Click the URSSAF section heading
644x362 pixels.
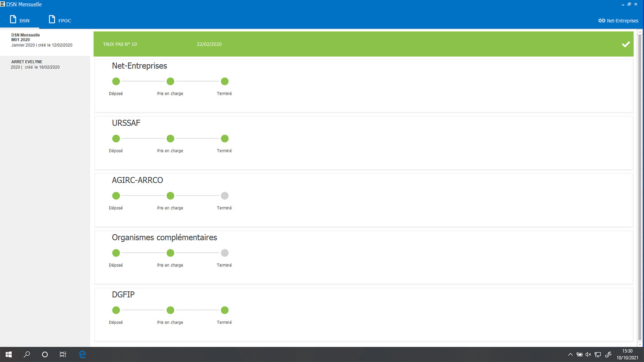pyautogui.click(x=126, y=123)
